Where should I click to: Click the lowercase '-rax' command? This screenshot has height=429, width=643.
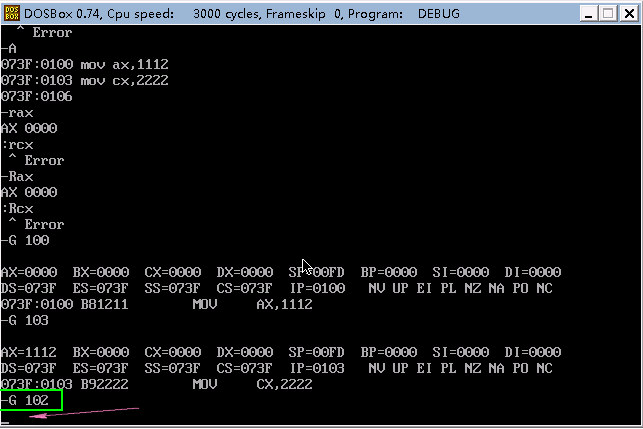tap(17, 113)
